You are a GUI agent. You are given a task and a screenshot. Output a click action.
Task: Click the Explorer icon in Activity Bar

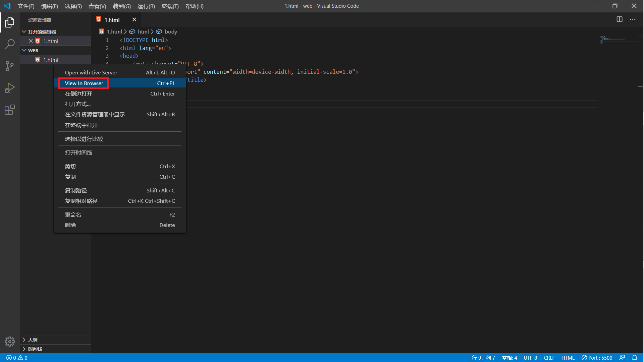tap(10, 22)
